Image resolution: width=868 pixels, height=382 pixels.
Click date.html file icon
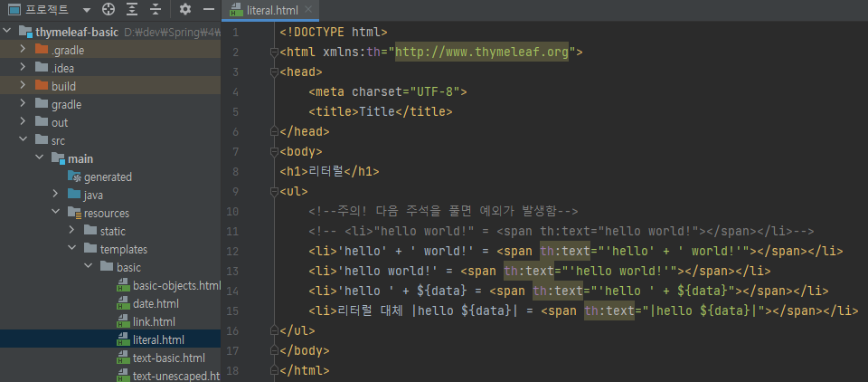[123, 304]
